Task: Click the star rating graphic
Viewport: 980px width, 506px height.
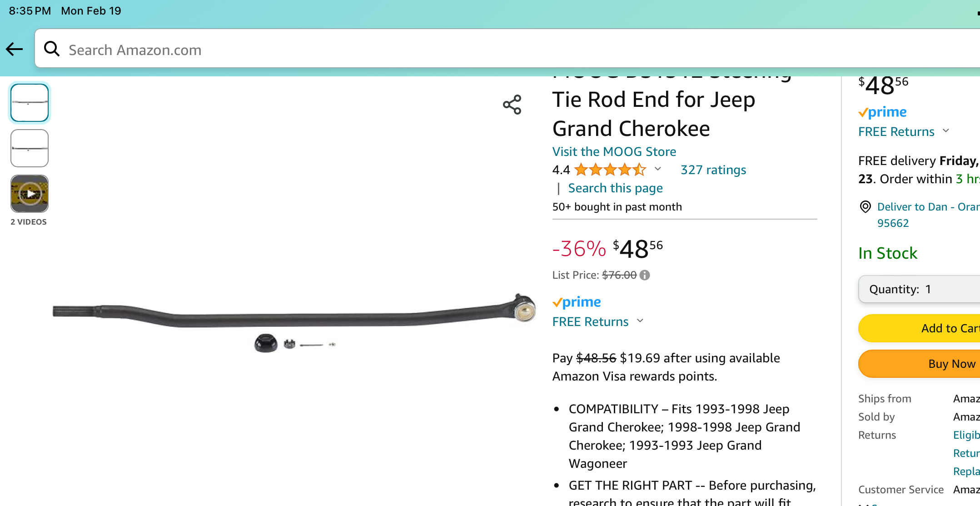Action: tap(610, 170)
